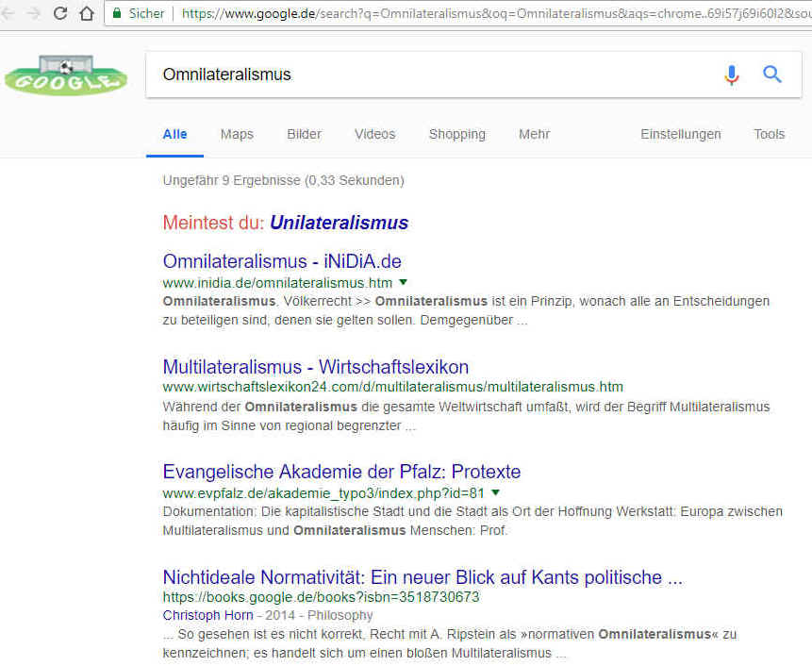Open Multilateralismus - Wirtschaftslexikon result
Screen dimensions: 812x666
tap(316, 367)
